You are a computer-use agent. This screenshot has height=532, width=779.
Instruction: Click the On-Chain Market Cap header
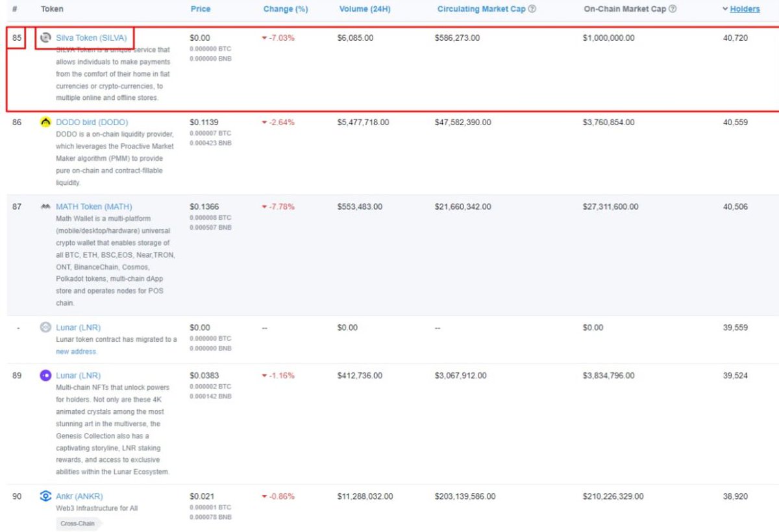tap(624, 9)
